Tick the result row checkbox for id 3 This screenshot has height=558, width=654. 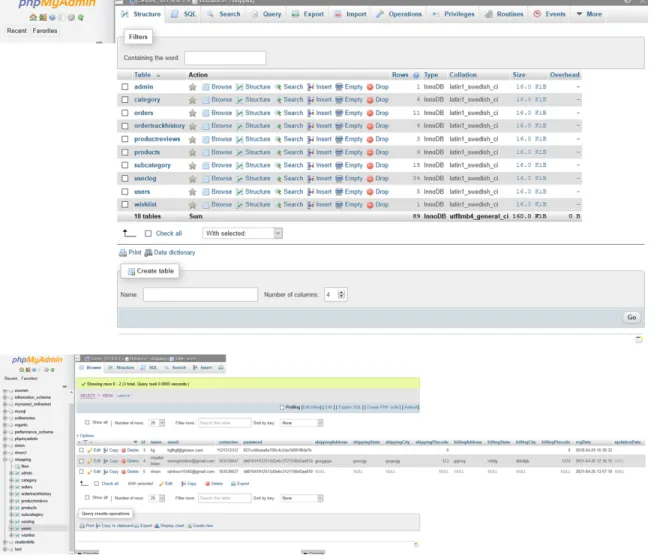pos(81,450)
